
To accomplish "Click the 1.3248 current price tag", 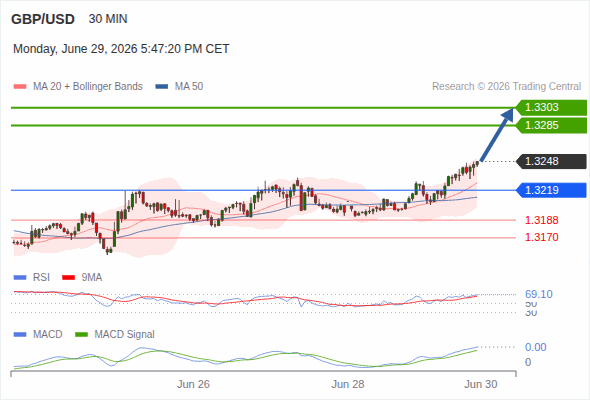I will coord(551,161).
